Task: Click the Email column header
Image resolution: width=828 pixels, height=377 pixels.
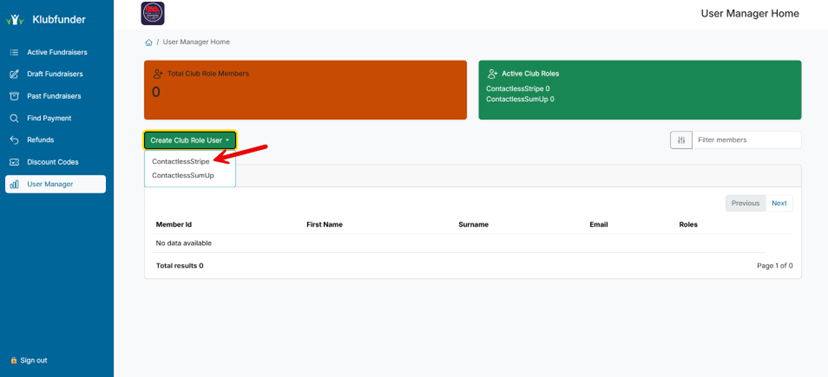Action: click(599, 224)
